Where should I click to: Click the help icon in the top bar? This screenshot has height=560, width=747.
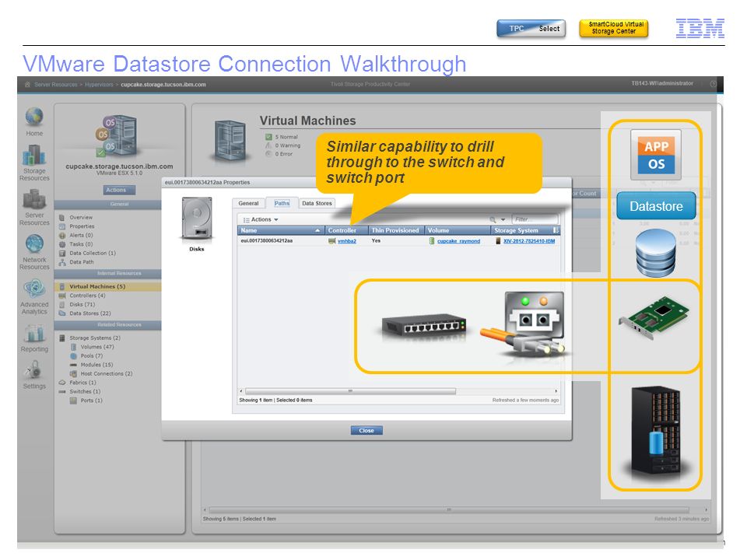pos(714,84)
